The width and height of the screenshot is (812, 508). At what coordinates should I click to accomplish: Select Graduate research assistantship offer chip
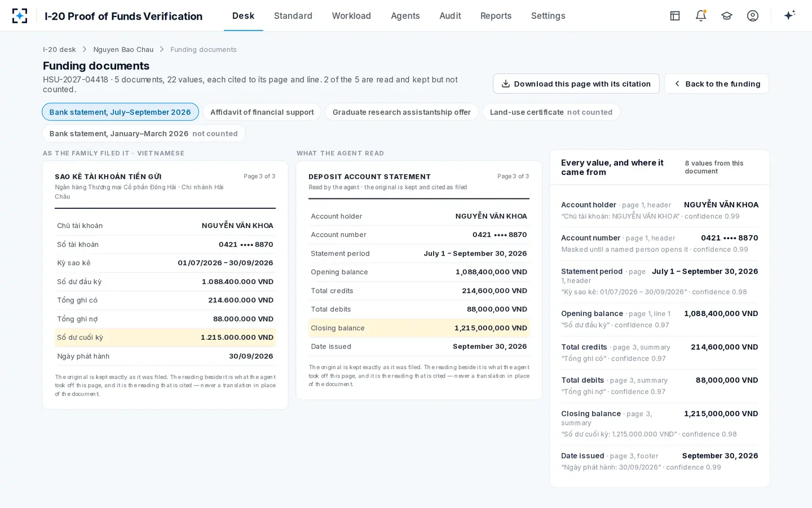click(x=401, y=112)
